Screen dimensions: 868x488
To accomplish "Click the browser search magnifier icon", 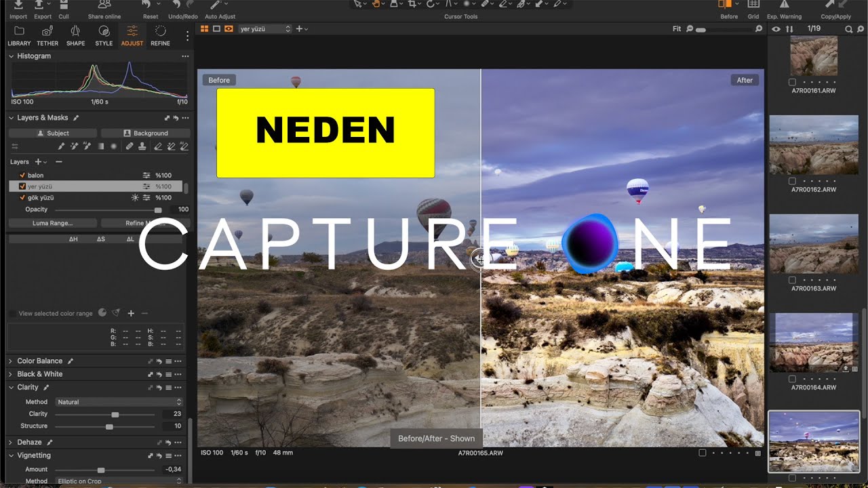I will coord(848,29).
